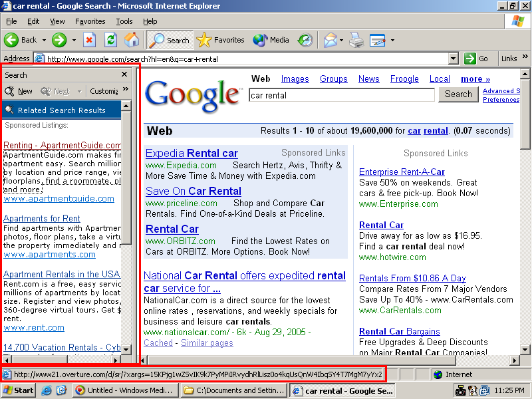This screenshot has width=532, height=399.
Task: Open the Back button history dropdown
Action: click(x=44, y=40)
